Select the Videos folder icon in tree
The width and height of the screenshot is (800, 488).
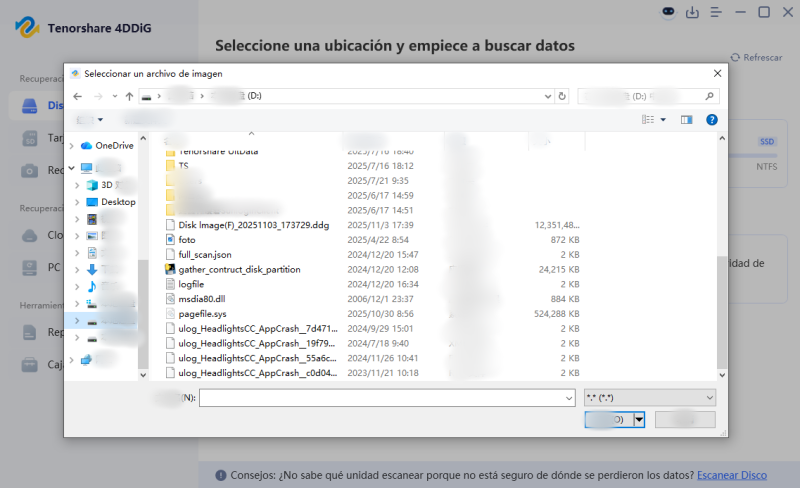92,219
